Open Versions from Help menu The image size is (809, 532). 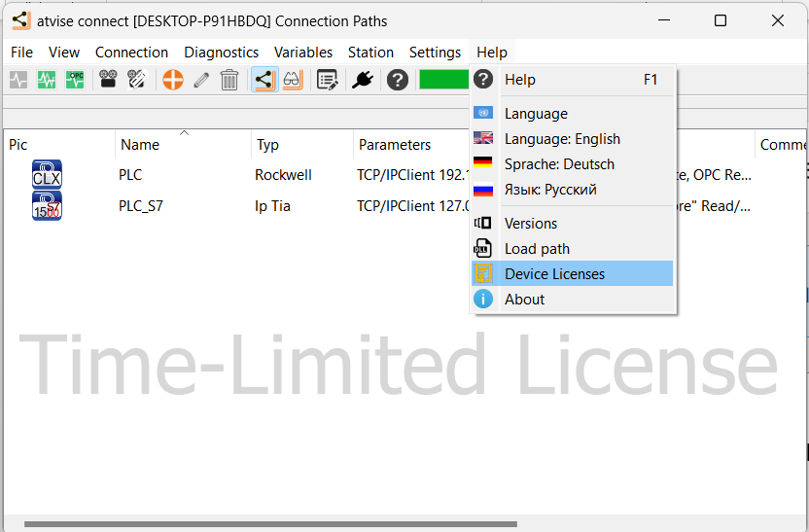[573, 223]
